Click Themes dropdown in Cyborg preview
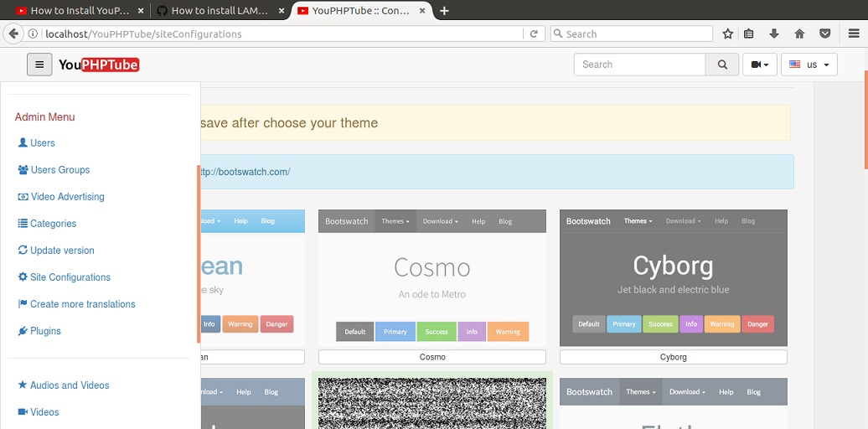868x429 pixels. (638, 221)
